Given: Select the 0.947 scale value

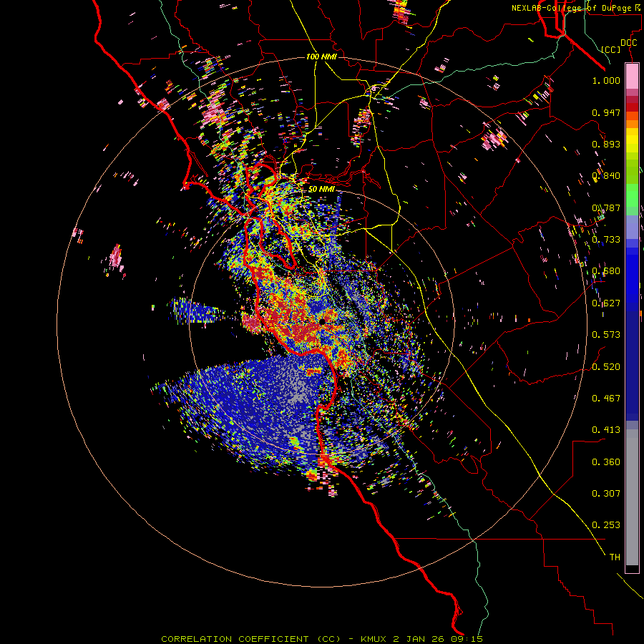Looking at the screenshot, I should (606, 112).
